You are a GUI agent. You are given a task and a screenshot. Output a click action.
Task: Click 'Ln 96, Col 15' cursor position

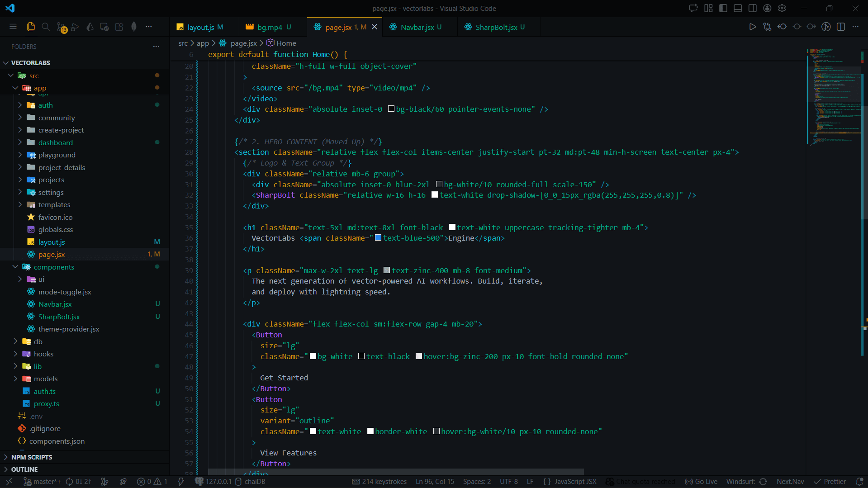(435, 482)
